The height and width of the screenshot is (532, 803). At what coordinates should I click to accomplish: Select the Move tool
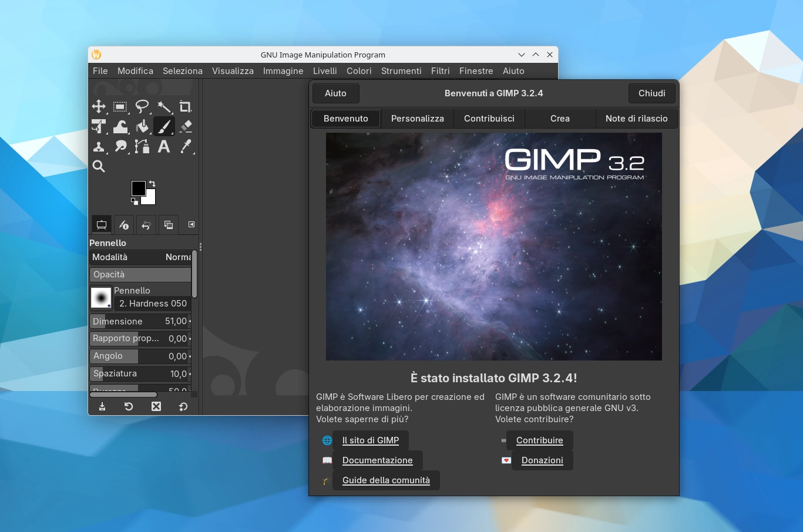tap(99, 107)
